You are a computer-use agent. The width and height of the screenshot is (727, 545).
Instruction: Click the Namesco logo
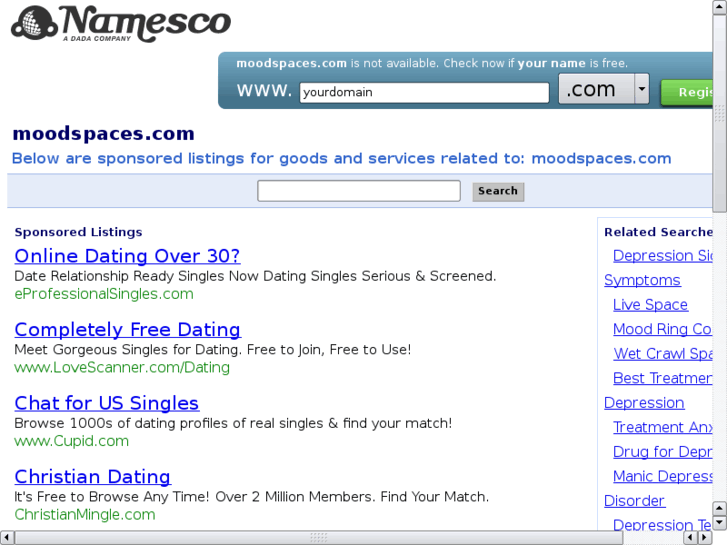[121, 23]
